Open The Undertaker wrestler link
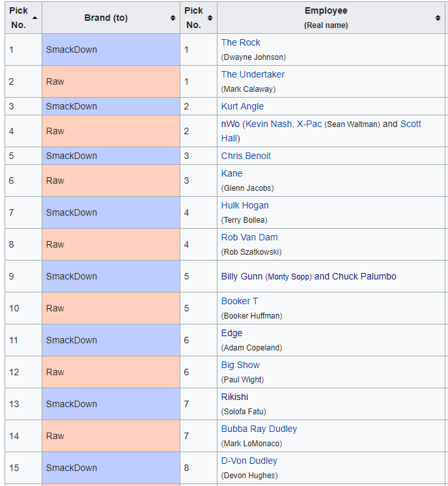 coord(253,74)
